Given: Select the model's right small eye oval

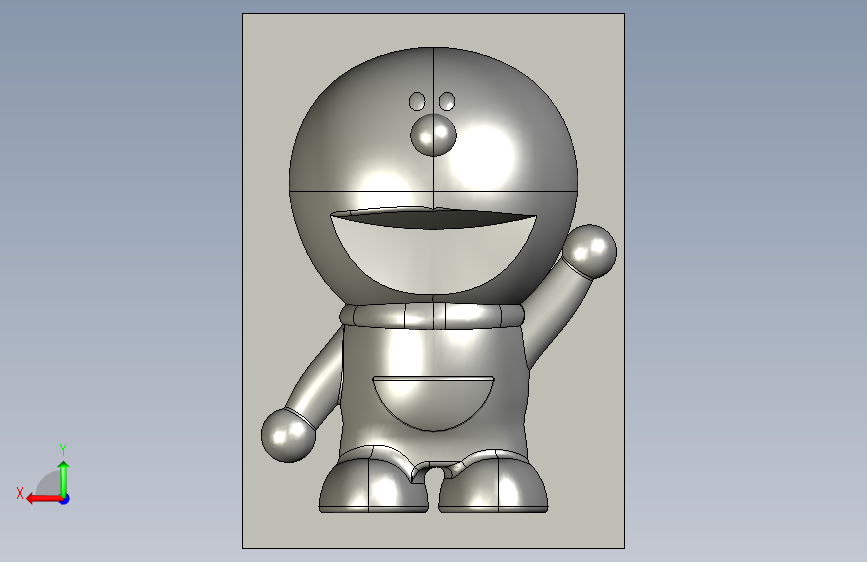Looking at the screenshot, I should (447, 102).
